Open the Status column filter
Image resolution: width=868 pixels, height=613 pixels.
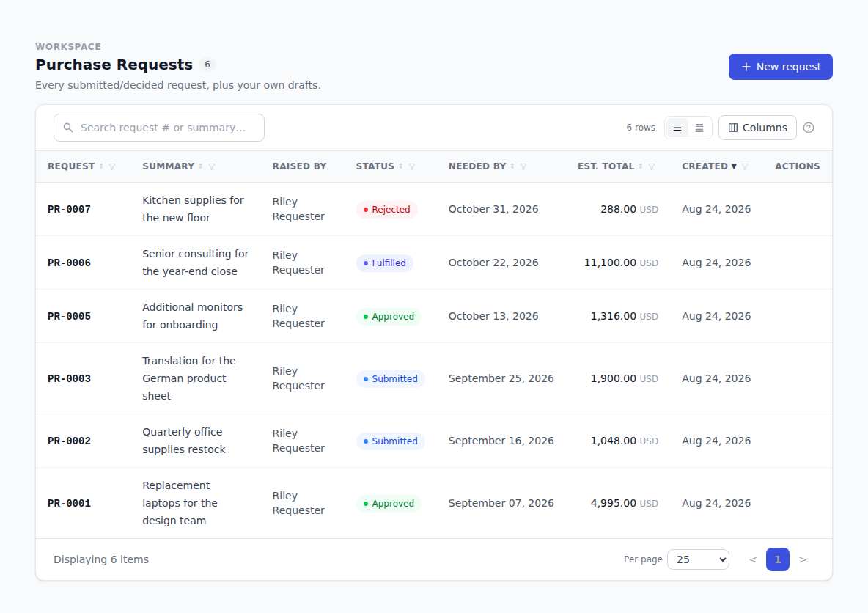pos(412,166)
